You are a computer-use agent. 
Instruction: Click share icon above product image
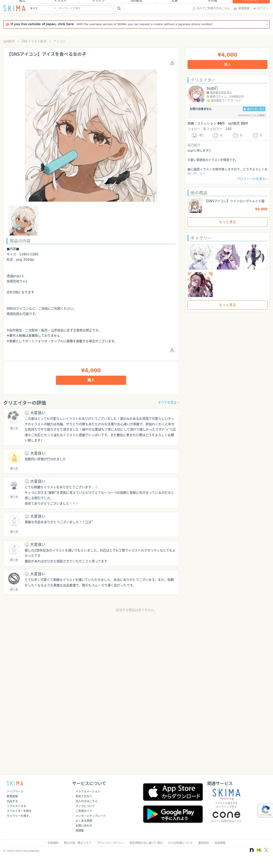click(172, 63)
